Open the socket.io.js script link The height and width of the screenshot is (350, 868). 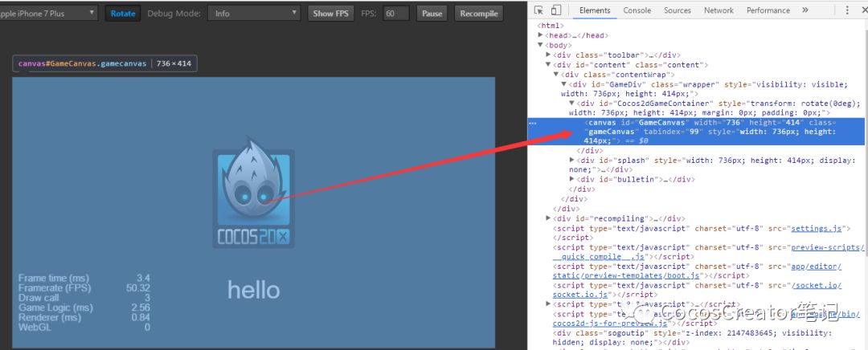point(698,290)
